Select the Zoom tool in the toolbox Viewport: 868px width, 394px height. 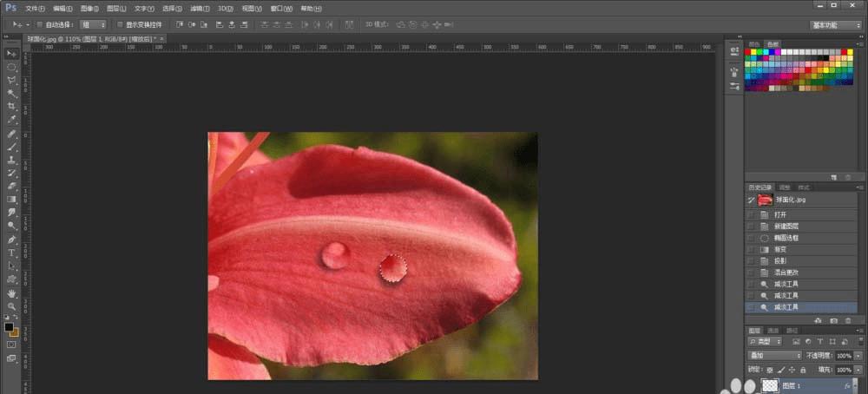coord(12,306)
